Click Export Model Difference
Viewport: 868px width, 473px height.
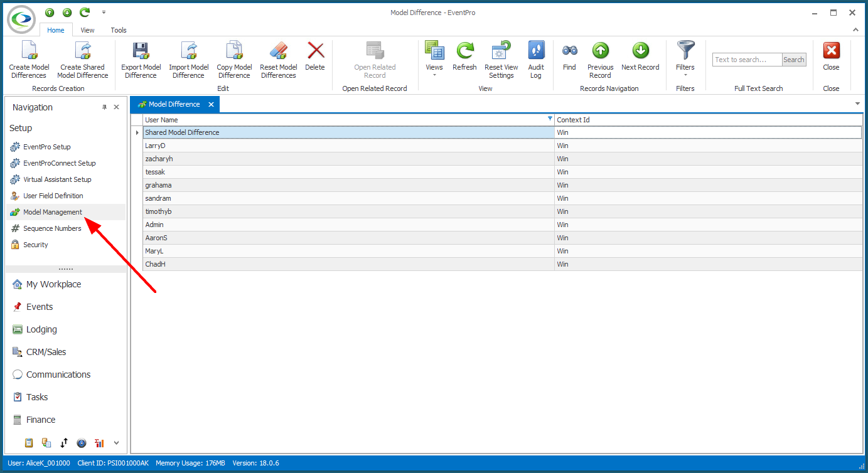pyautogui.click(x=141, y=60)
